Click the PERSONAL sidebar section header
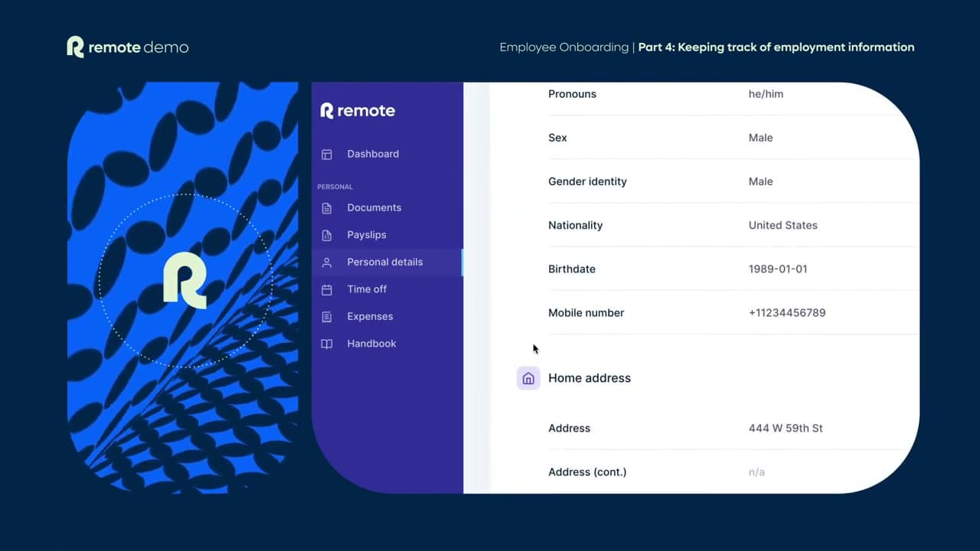 click(335, 187)
